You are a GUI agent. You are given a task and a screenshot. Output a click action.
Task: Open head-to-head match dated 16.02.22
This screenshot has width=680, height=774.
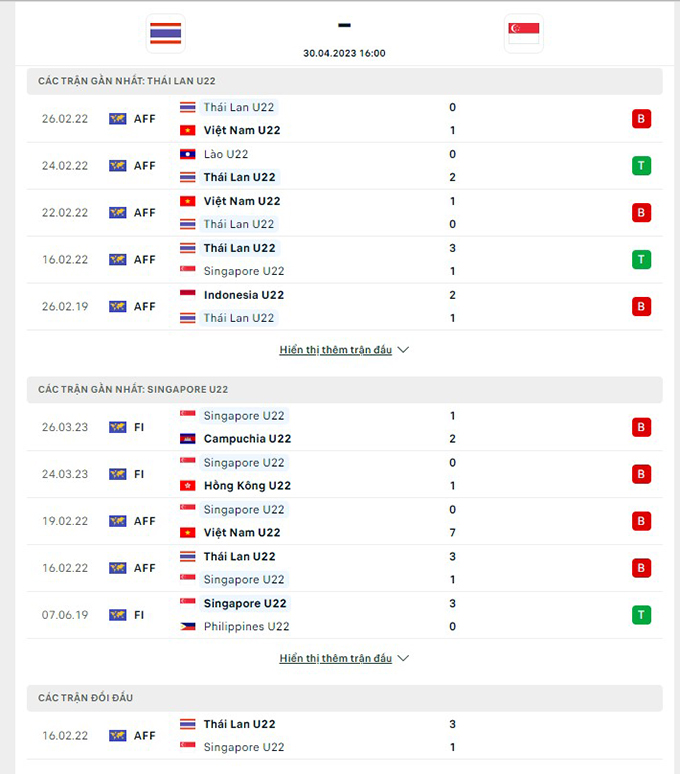pos(344,735)
